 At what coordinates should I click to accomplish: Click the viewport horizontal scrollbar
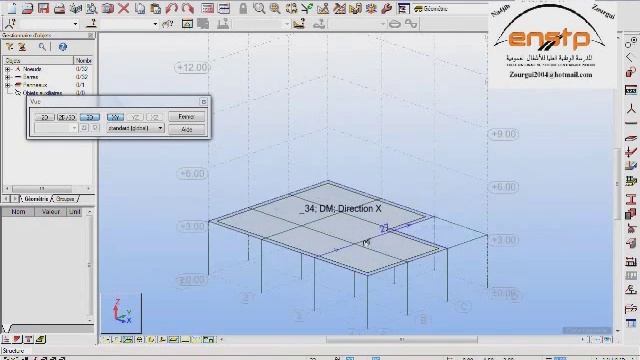401,339
